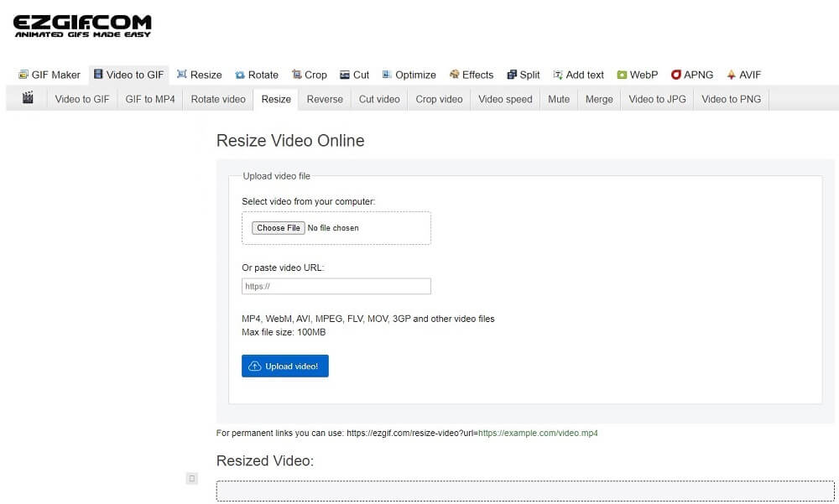Switch to the Video speed tab
Screen dimensions: 839x504
coord(504,99)
